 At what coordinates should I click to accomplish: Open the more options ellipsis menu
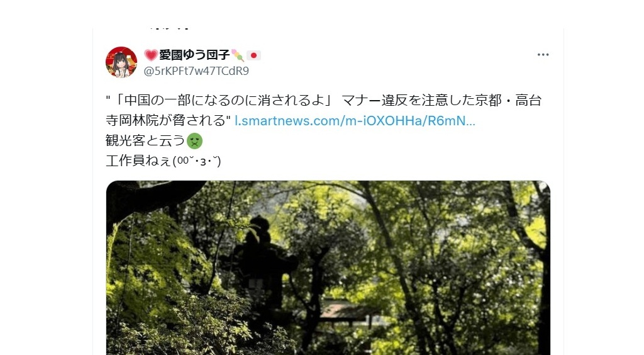click(543, 55)
